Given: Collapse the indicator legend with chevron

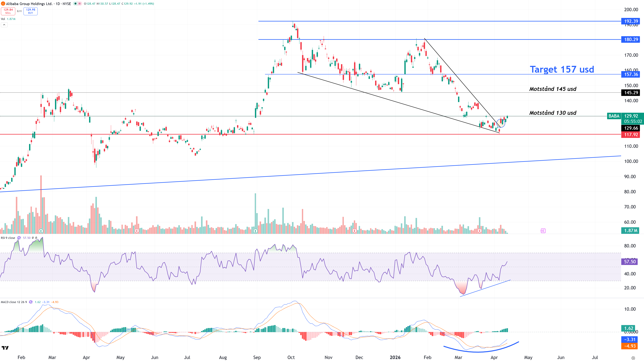Looking at the screenshot, I should pos(4,25).
